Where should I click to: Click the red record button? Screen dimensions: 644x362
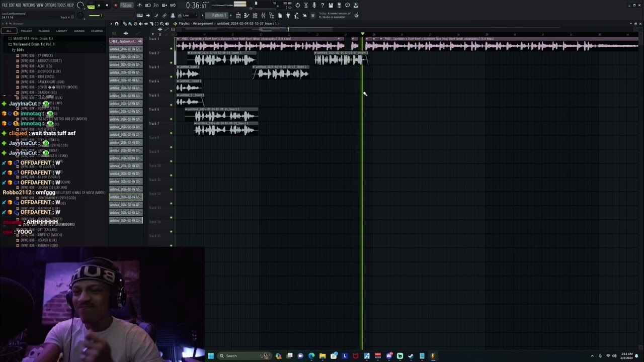[x=115, y=6]
